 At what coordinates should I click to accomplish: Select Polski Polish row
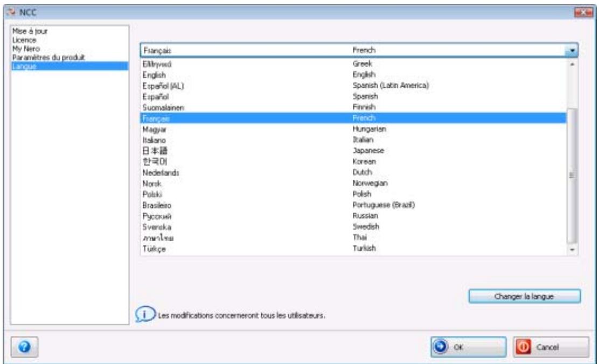click(x=353, y=194)
